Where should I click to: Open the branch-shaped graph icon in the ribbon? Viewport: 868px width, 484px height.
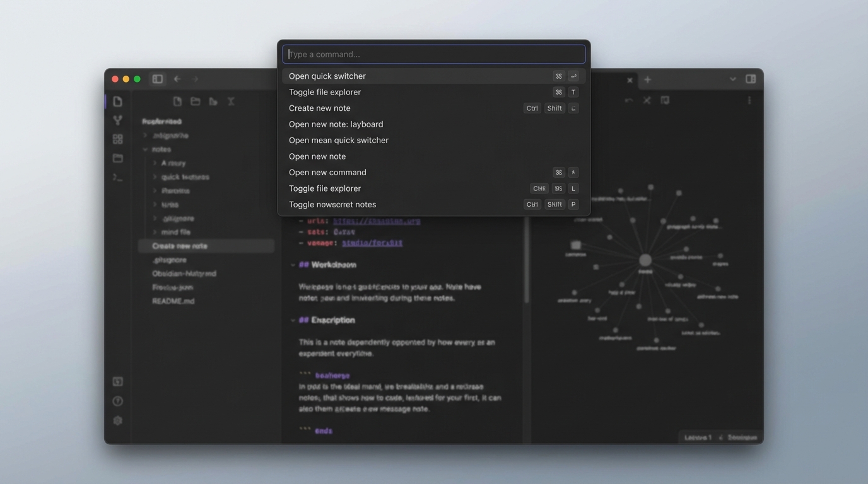[x=117, y=120]
